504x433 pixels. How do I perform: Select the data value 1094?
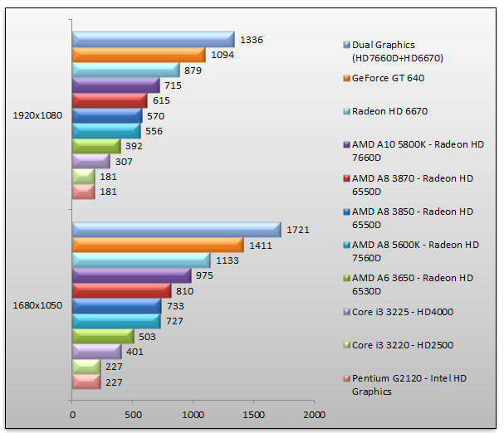(222, 55)
